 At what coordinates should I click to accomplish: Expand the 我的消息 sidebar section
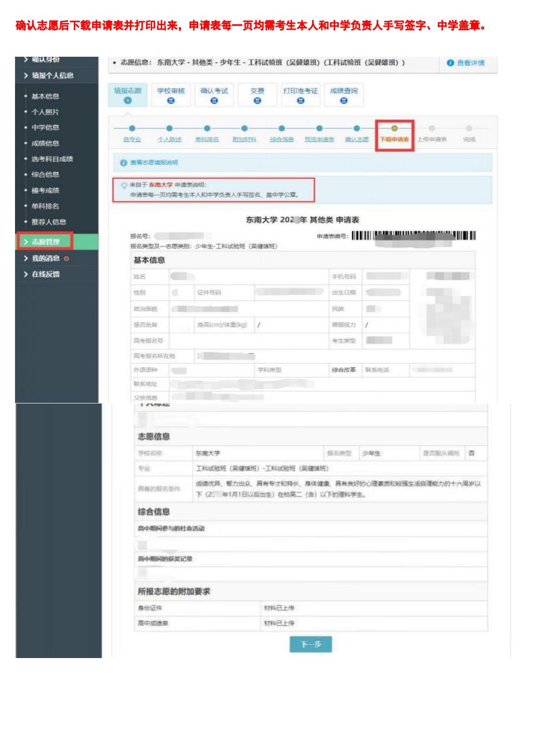point(45,258)
